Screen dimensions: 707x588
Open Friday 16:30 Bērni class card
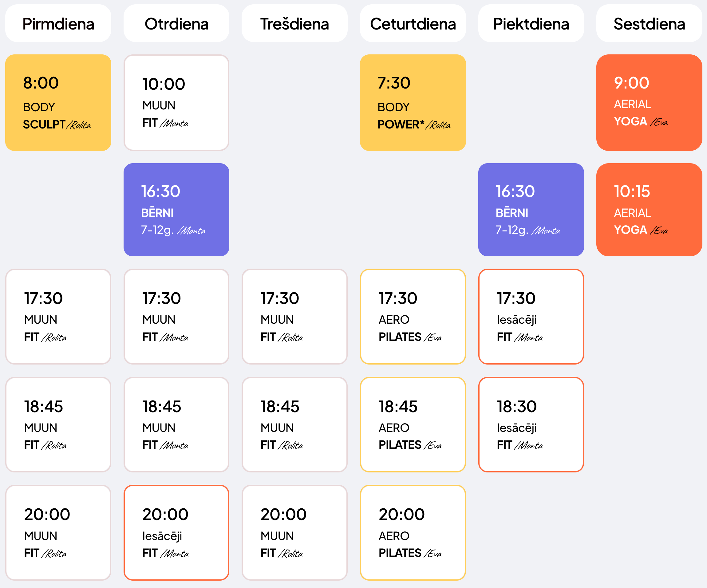[x=531, y=210]
